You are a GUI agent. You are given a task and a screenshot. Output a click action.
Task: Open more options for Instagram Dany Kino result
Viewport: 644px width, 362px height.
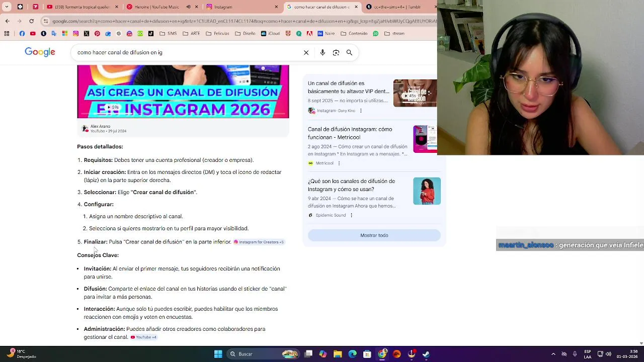tap(361, 111)
